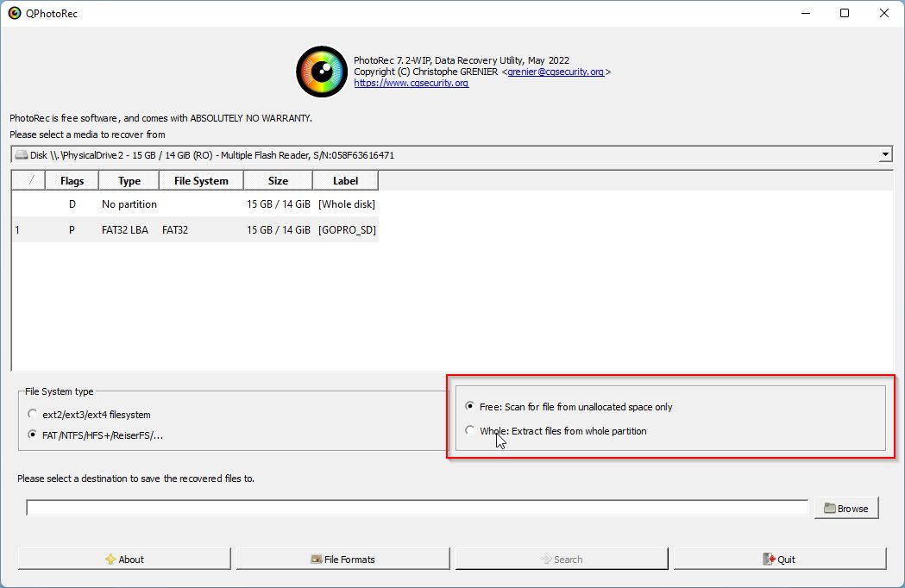Sort by the Label column header

345,180
